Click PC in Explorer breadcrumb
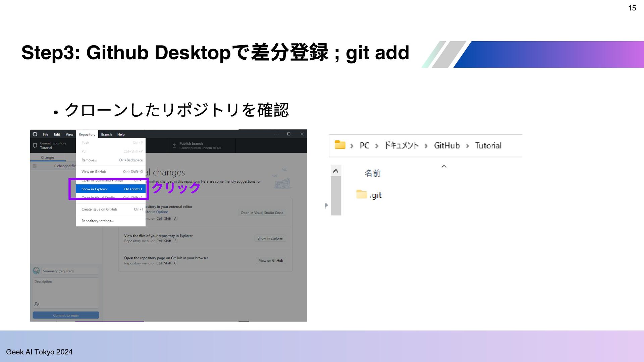This screenshot has width=644, height=362. [365, 145]
